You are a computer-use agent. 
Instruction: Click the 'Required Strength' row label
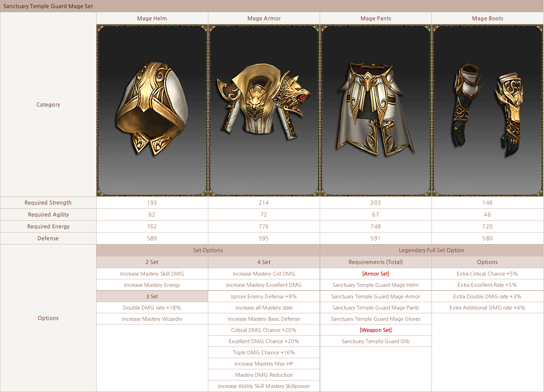48,203
